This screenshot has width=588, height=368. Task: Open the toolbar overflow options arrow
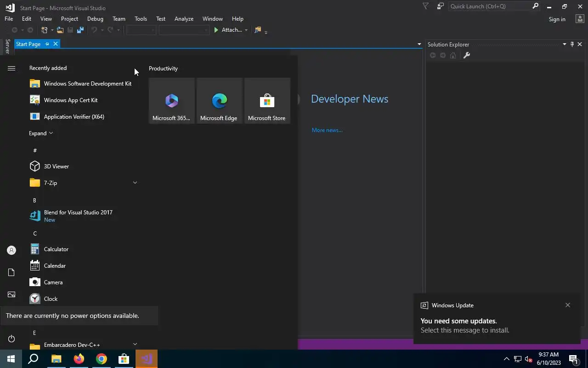(266, 31)
